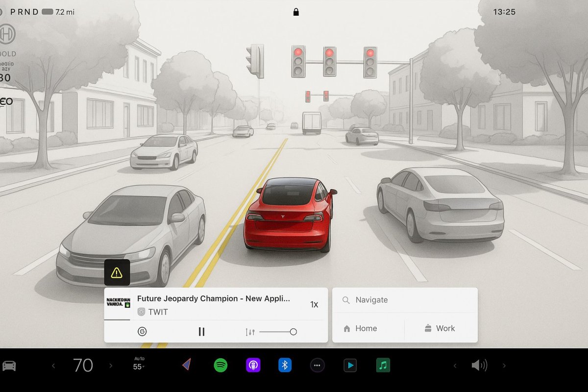This screenshot has width=588, height=392.
Task: Mute audio using the speaker icon
Action: tap(479, 365)
